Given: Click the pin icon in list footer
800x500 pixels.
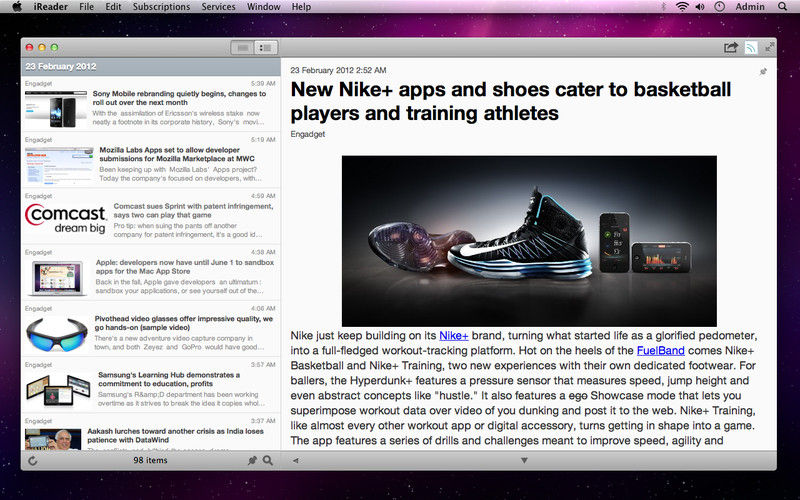Looking at the screenshot, I should (x=252, y=460).
